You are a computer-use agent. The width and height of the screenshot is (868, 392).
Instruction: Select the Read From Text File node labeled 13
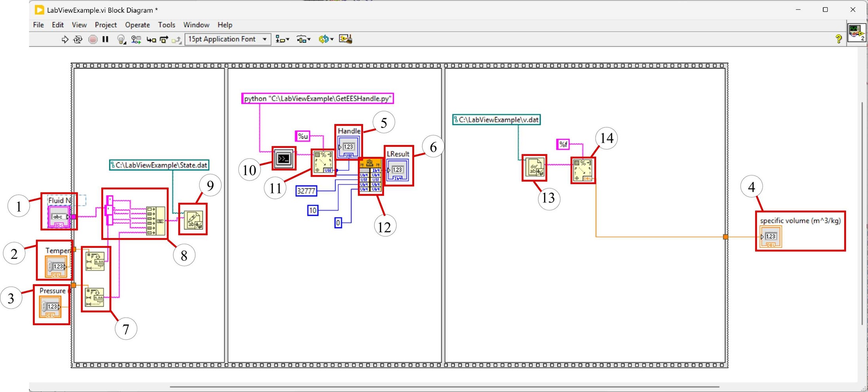(x=534, y=167)
